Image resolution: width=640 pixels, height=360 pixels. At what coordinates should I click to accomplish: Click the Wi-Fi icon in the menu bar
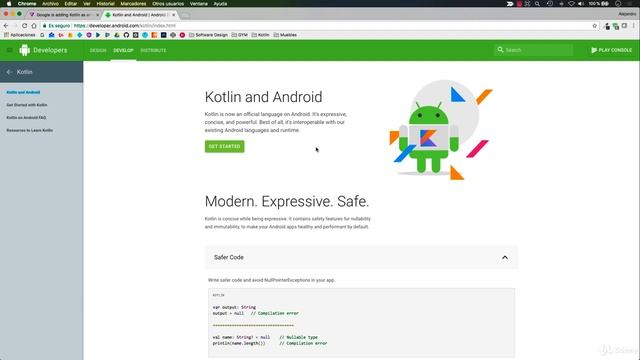click(571, 4)
